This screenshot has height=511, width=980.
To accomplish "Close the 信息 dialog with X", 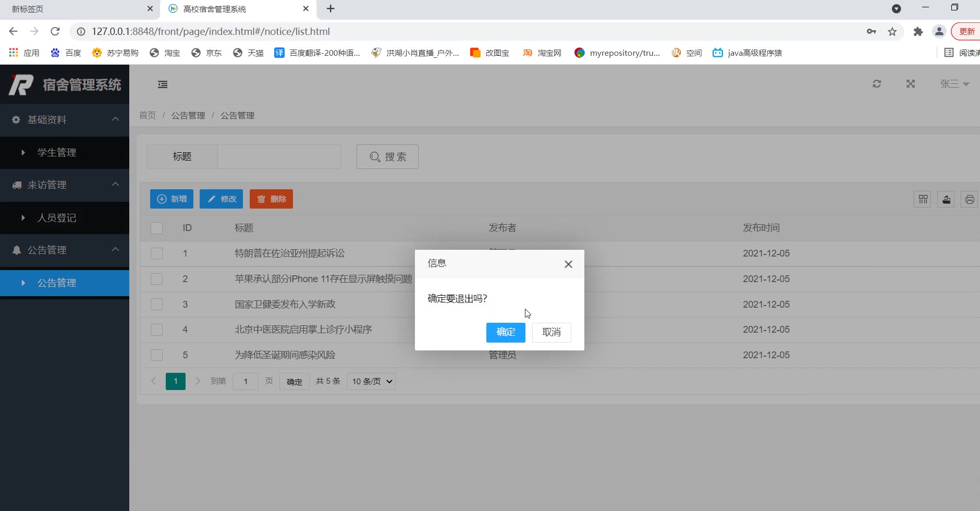I will coord(568,264).
